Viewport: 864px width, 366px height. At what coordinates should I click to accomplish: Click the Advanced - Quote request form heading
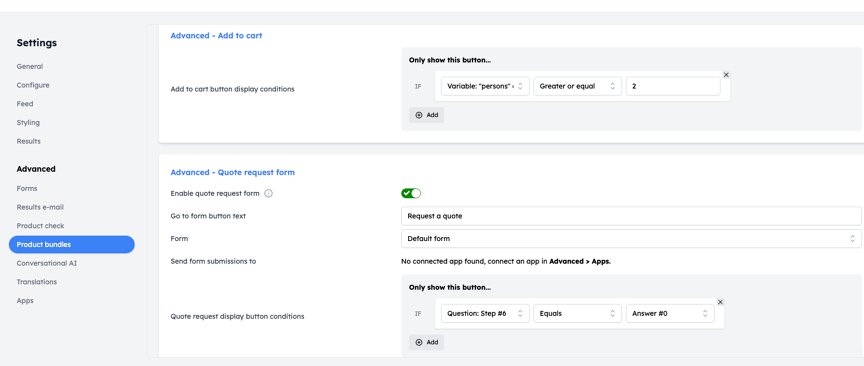point(233,173)
